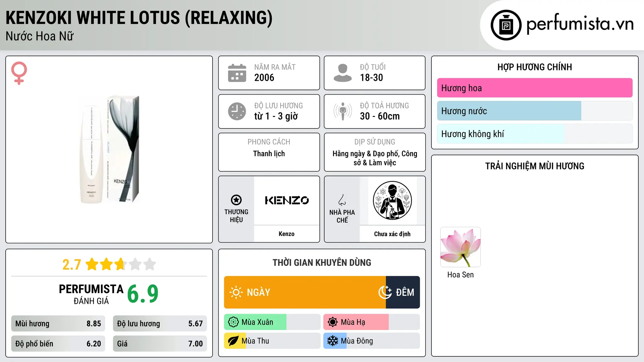Click the Mùa Thu season bar
Image resolution: width=644 pixels, height=362 pixels.
point(272,341)
